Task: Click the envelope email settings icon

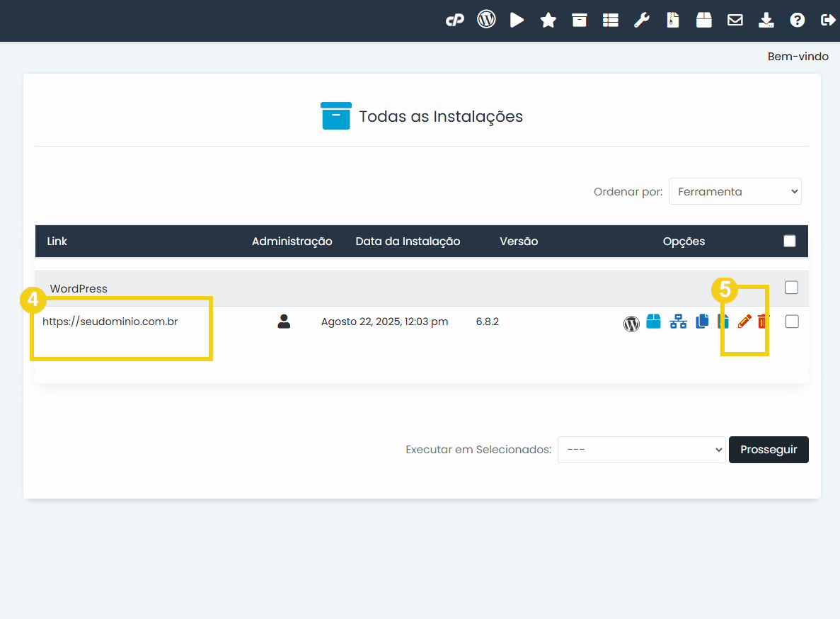Action: [x=735, y=21]
